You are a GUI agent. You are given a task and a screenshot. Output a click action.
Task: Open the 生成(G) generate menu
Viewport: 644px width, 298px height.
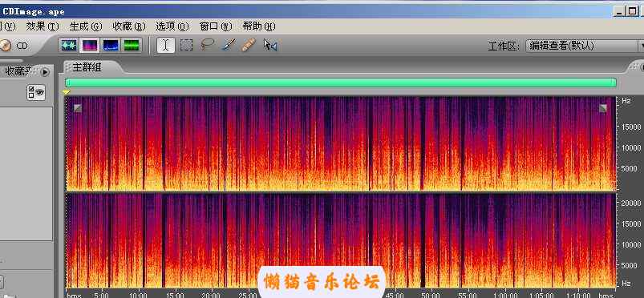point(86,26)
